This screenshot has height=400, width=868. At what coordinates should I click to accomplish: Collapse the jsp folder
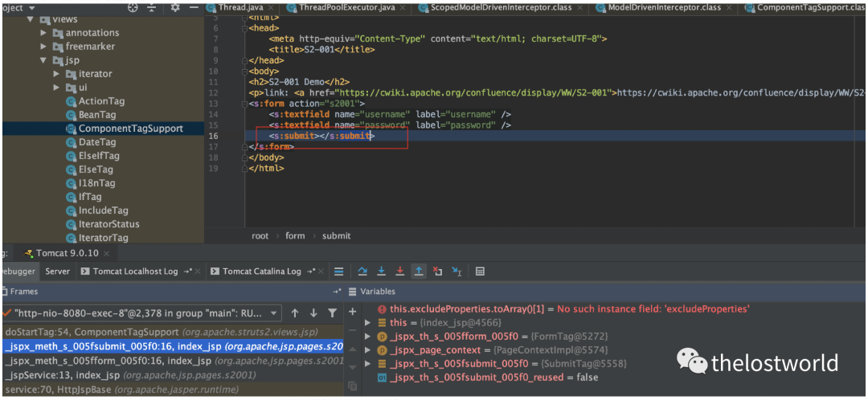[43, 60]
